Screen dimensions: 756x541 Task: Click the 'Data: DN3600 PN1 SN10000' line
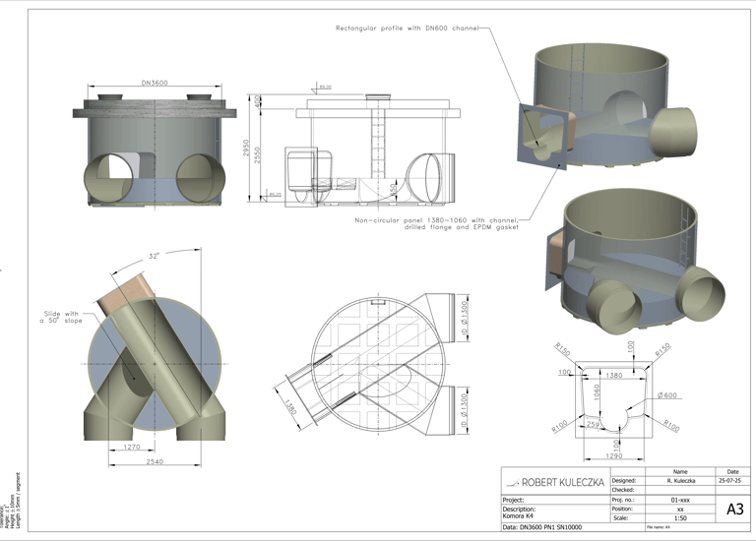click(542, 527)
